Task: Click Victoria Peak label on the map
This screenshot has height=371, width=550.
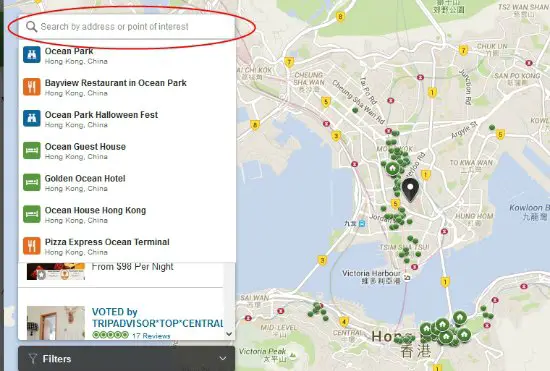Action: [262, 355]
